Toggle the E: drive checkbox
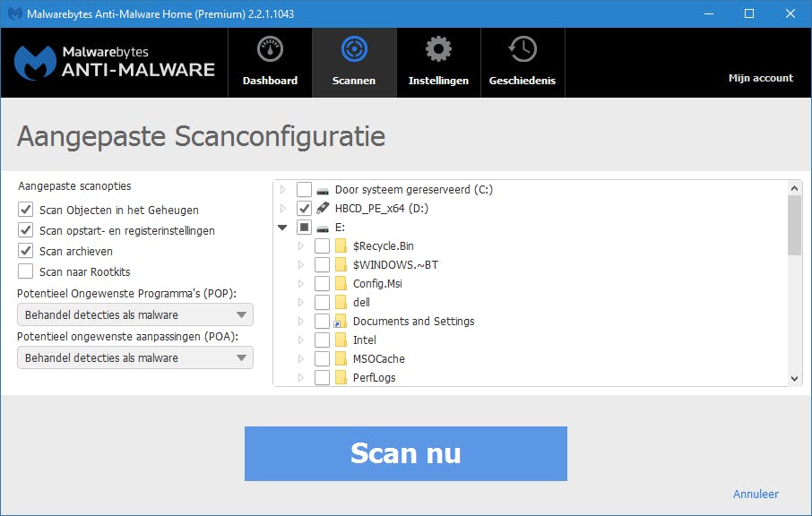 pos(304,228)
